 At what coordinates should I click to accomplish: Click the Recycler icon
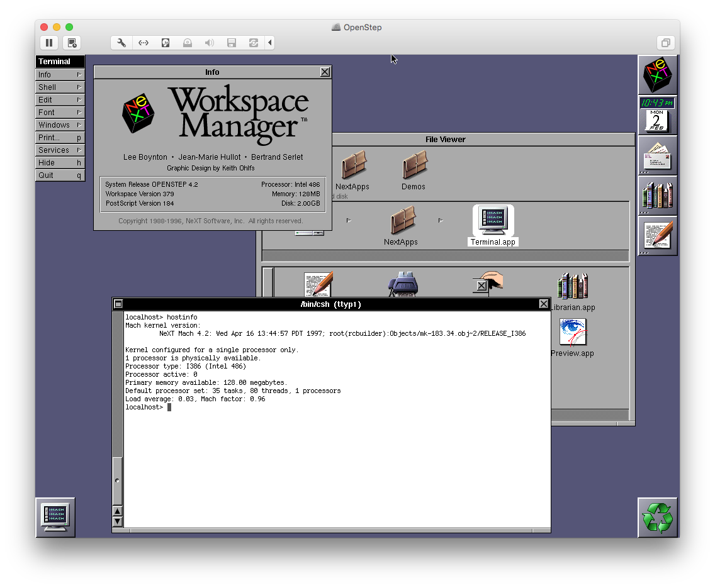pyautogui.click(x=657, y=518)
